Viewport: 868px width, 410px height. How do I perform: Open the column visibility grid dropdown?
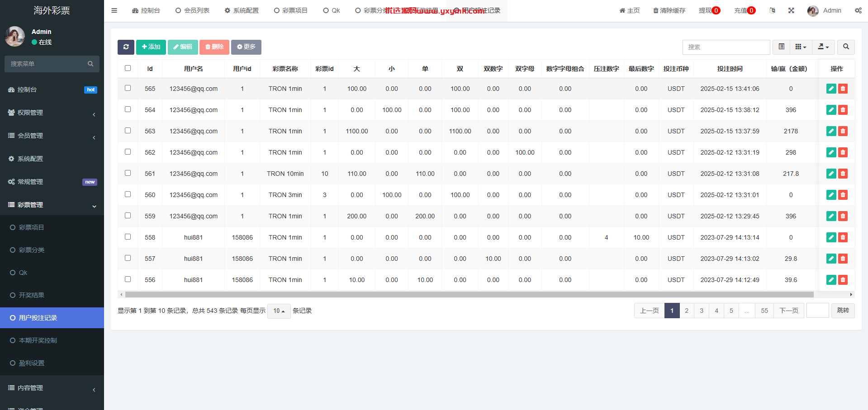click(801, 47)
